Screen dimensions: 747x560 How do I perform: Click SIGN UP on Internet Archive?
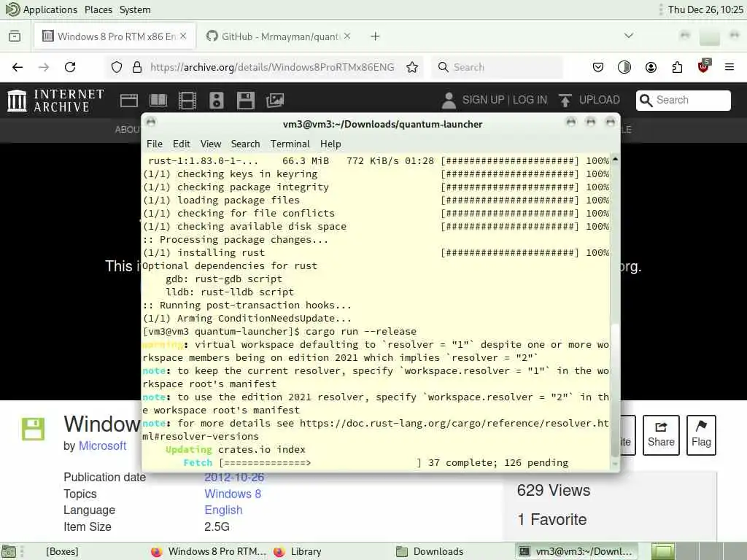[483, 100]
